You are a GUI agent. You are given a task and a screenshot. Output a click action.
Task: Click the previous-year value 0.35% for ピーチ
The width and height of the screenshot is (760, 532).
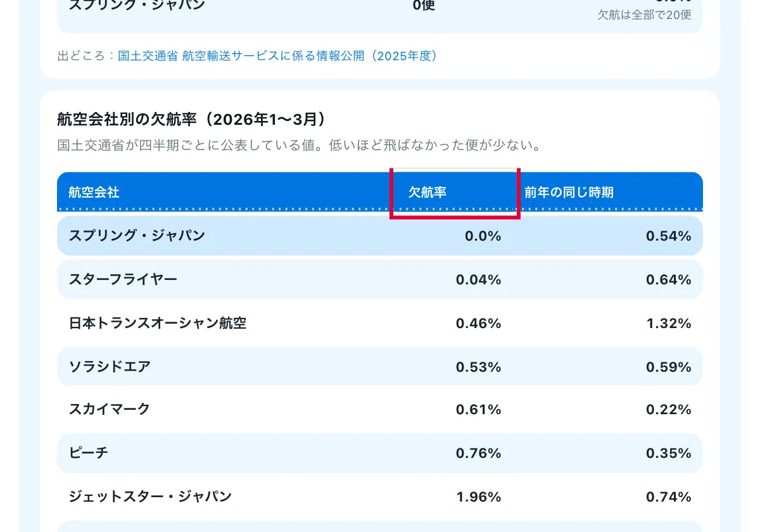click(669, 453)
